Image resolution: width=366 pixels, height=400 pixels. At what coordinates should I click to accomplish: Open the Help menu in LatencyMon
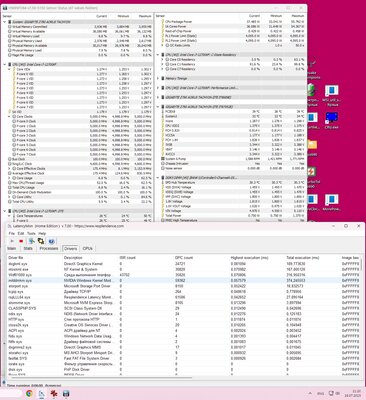tap(42, 233)
